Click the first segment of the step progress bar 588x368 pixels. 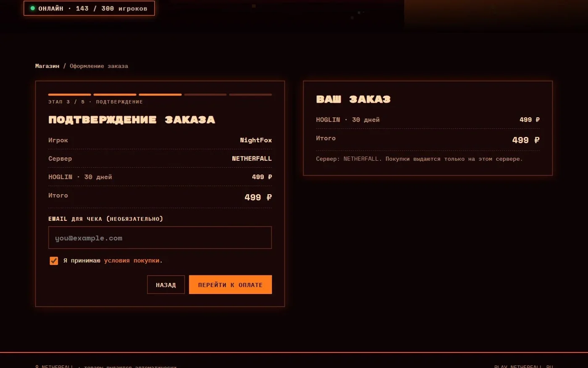(x=70, y=95)
